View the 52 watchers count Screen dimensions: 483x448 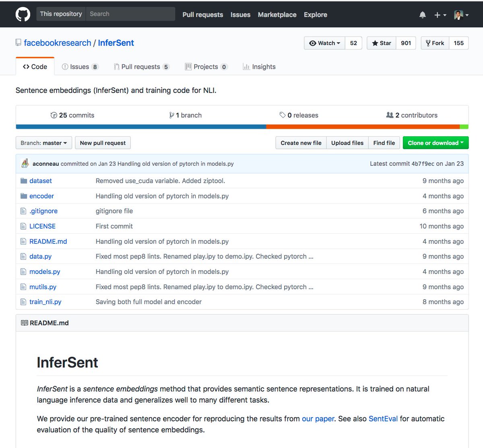click(x=353, y=43)
